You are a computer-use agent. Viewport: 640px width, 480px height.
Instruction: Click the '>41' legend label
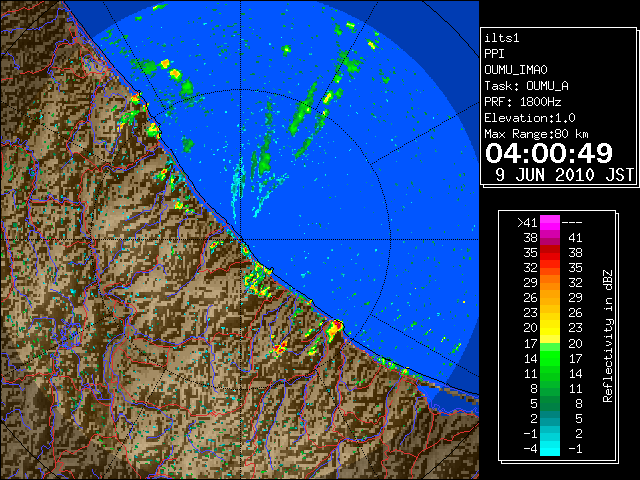click(x=527, y=223)
